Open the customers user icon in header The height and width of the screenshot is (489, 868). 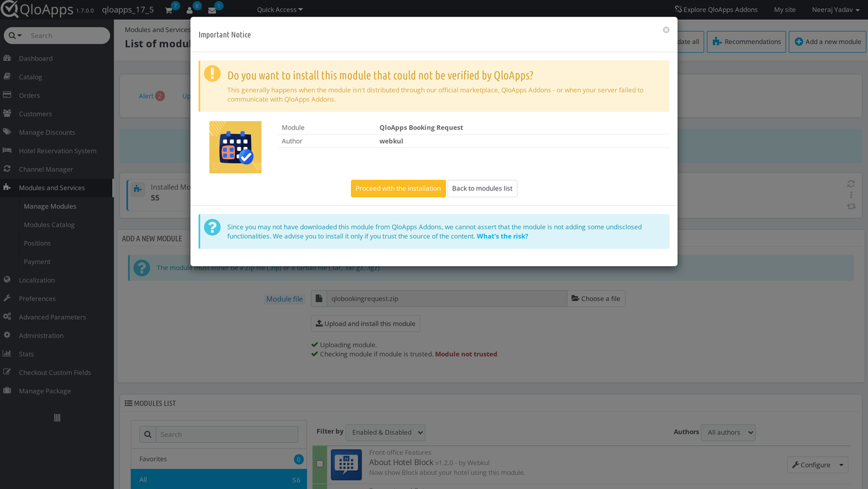[190, 10]
